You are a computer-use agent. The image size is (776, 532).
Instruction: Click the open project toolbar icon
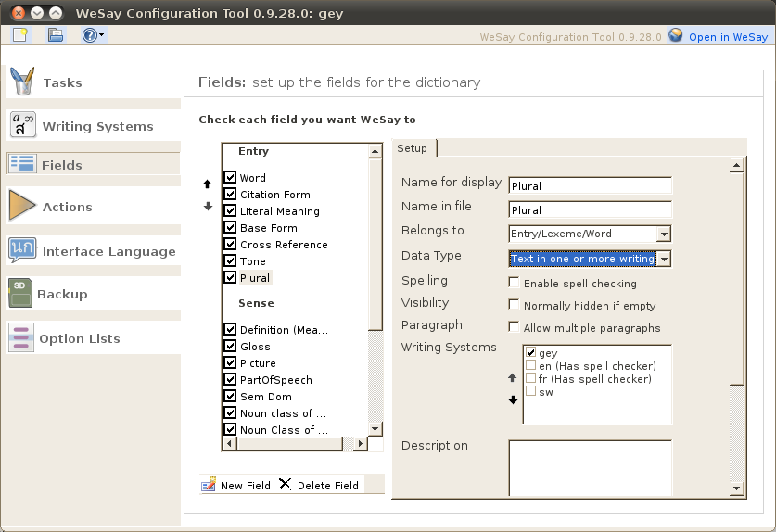coord(55,34)
